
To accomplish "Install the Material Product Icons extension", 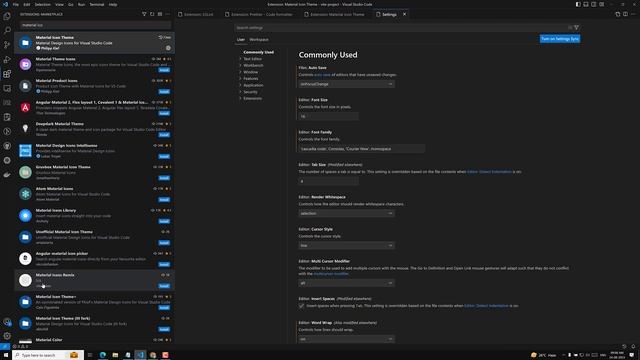I will pyautogui.click(x=164, y=92).
